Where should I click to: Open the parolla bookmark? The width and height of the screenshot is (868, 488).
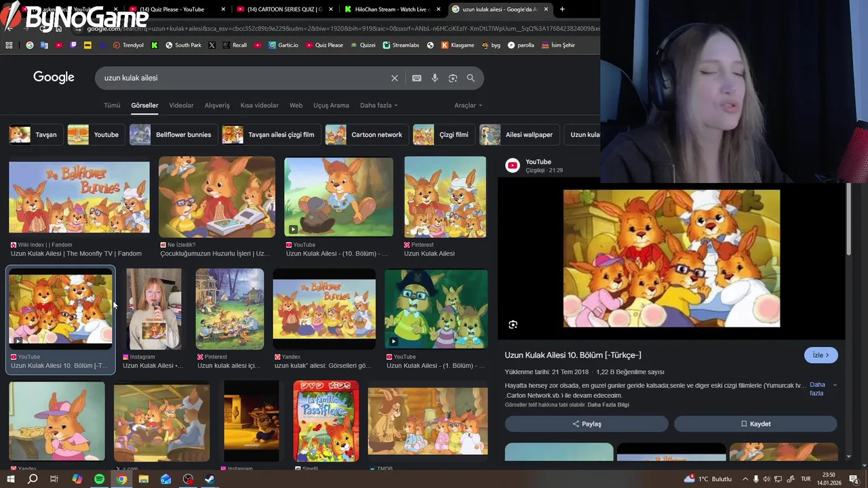[521, 45]
